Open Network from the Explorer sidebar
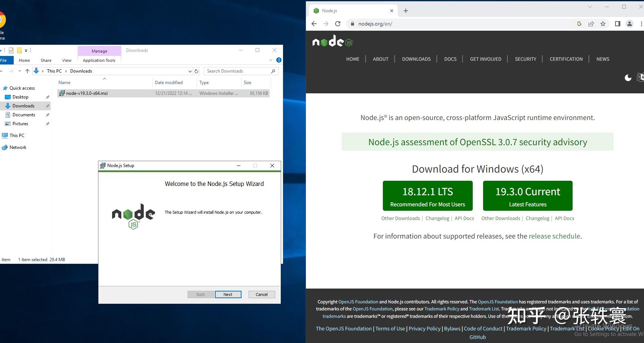 pos(18,147)
